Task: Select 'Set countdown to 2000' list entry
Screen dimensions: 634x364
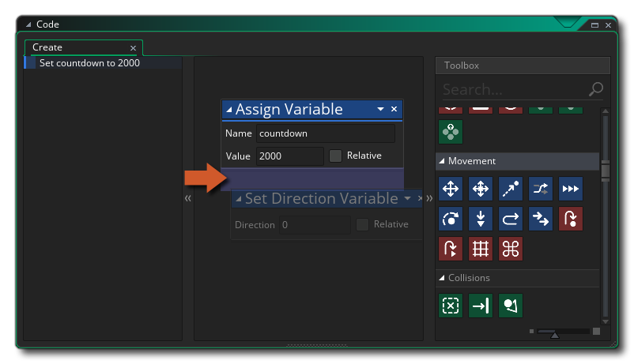Action: pyautogui.click(x=89, y=63)
